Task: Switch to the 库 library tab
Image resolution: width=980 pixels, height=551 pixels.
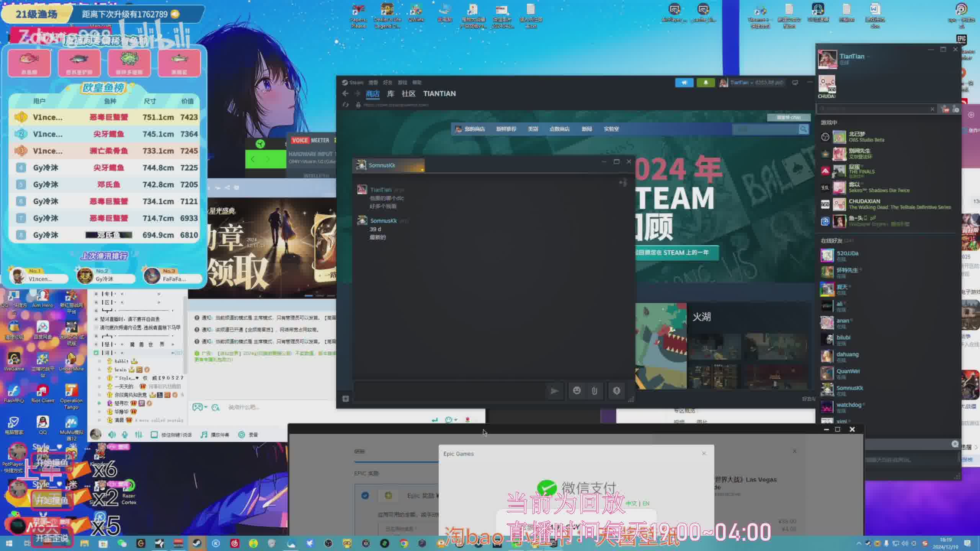Action: tap(390, 94)
